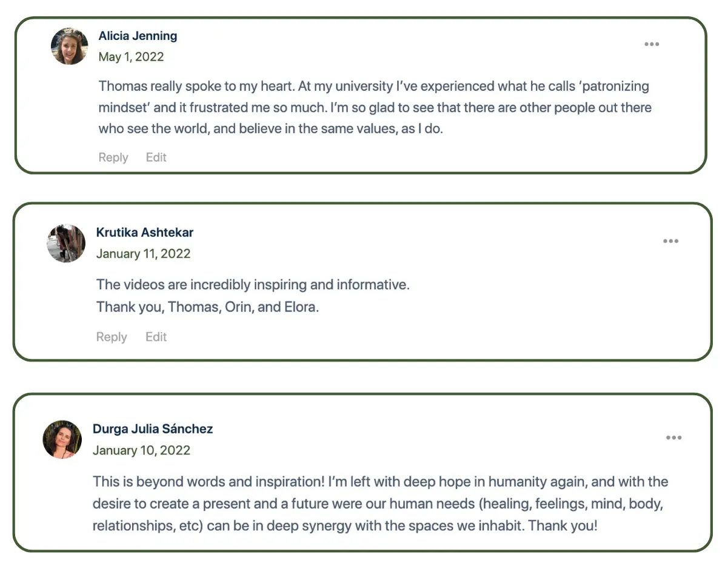Open the ellipsis menu on Durga Julia Sánchez's comment
Screen dimensions: 728x569
click(x=673, y=438)
